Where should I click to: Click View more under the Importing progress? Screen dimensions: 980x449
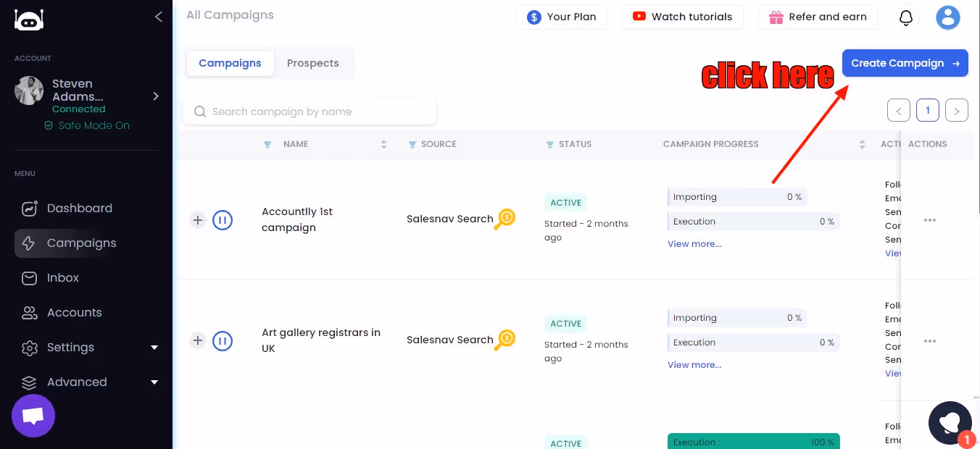(694, 243)
